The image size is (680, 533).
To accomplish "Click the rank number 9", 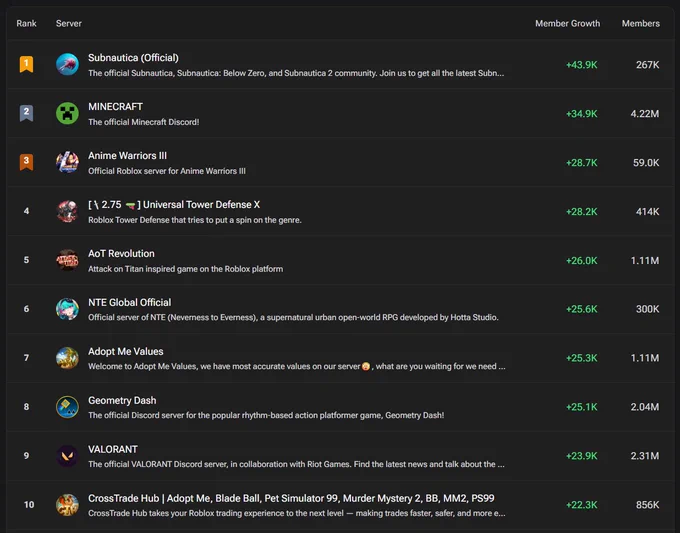I will (x=26, y=456).
